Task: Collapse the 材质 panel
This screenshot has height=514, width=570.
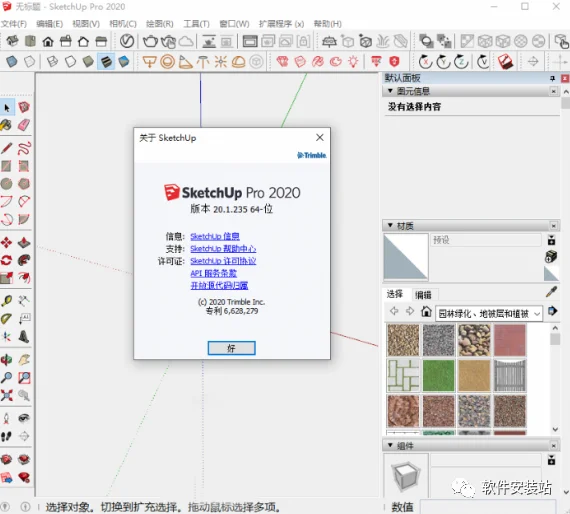Action: pos(390,225)
